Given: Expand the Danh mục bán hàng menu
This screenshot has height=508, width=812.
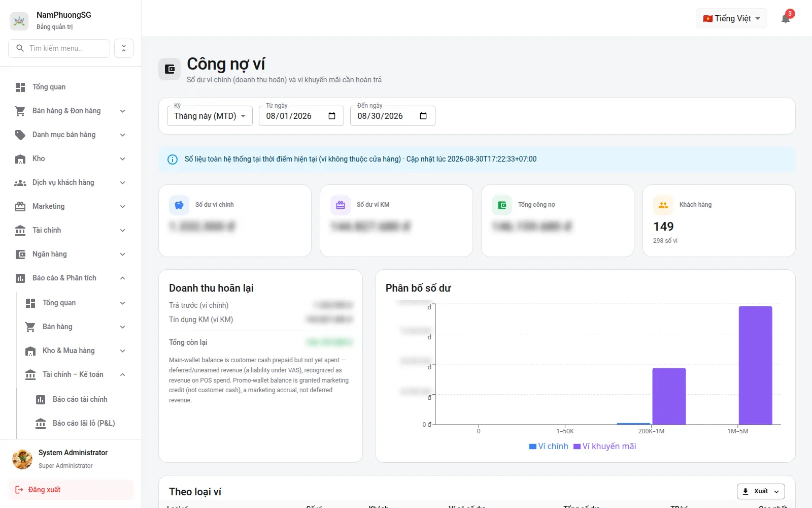Looking at the screenshot, I should (122, 135).
